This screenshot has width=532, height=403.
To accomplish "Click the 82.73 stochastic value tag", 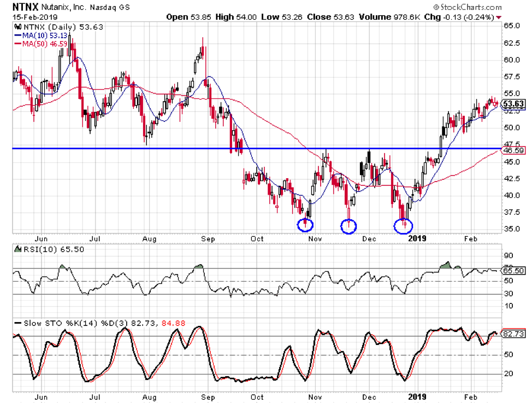I will [x=513, y=334].
